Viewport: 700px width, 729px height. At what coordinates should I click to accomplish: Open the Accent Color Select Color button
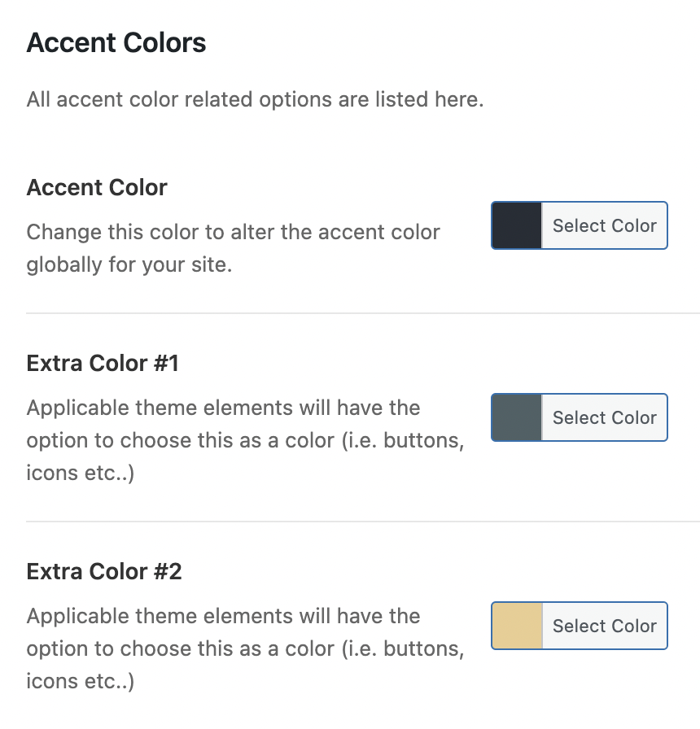pyautogui.click(x=604, y=225)
